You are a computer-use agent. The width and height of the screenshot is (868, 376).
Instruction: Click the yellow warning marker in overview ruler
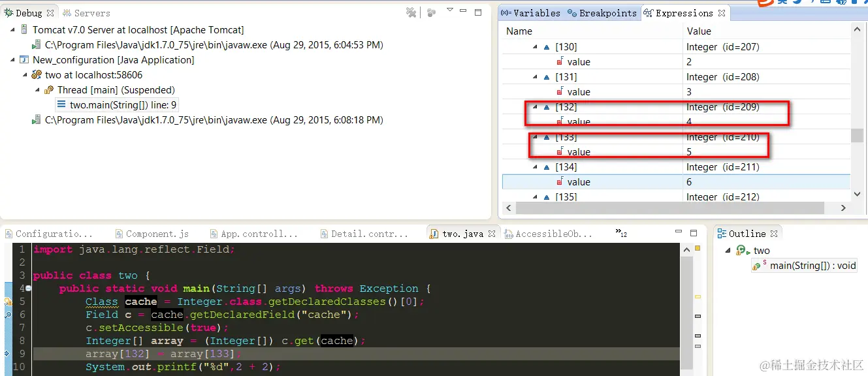tap(697, 296)
